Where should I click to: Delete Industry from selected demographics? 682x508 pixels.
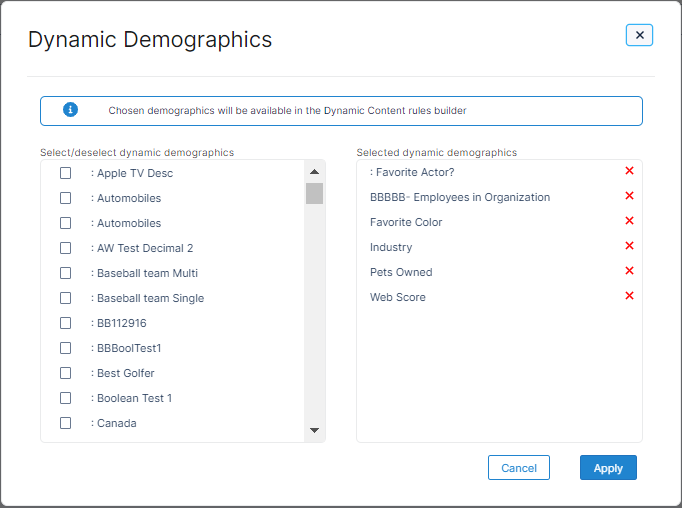click(x=629, y=246)
